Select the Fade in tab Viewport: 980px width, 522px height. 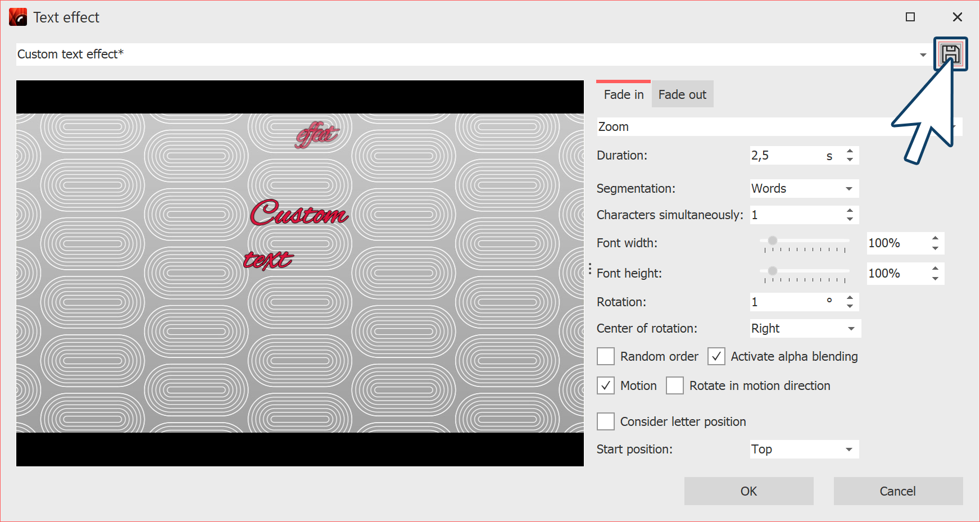point(623,94)
